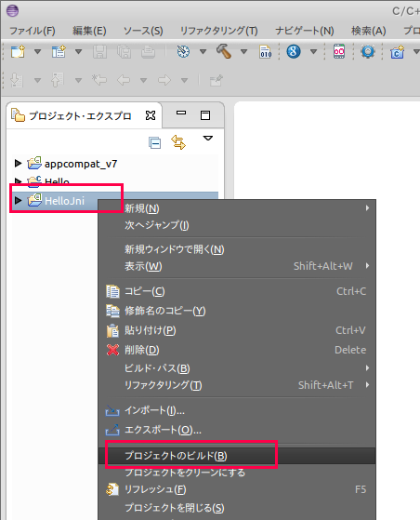
Task: Open the Project Explorer view menu triangle
Action: 208,138
